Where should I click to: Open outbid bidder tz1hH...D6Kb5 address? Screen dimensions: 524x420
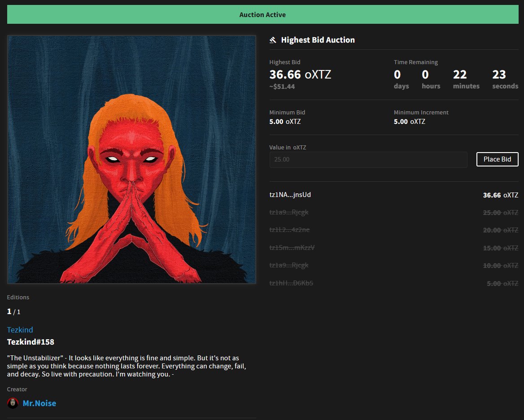click(291, 283)
